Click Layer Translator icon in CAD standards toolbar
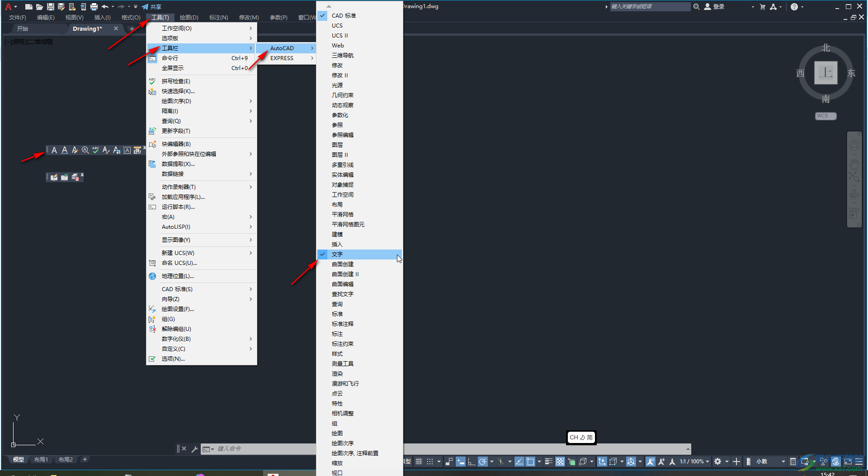Image resolution: width=868 pixels, height=476 pixels. [x=75, y=177]
